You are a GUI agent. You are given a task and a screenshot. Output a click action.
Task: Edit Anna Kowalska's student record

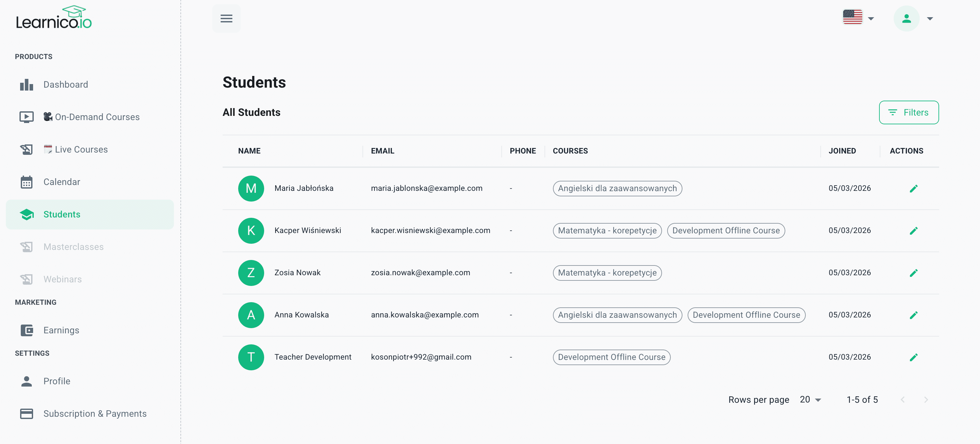(x=913, y=315)
